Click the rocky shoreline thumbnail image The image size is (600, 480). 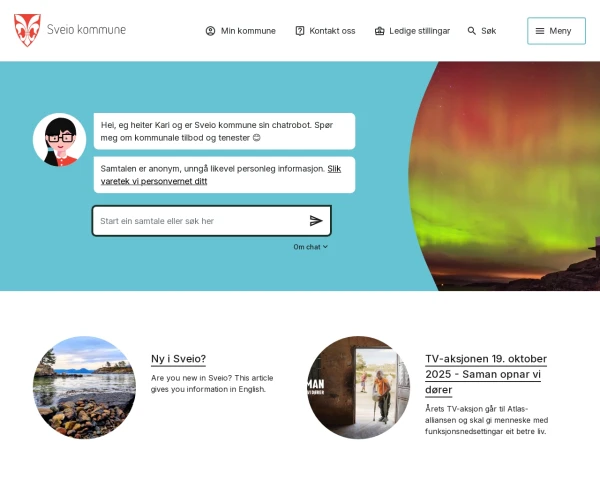pos(84,387)
